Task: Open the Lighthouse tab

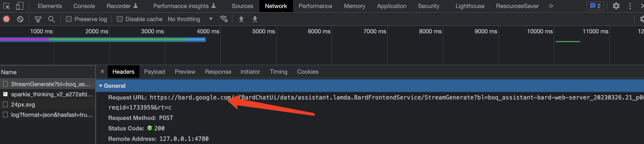Action: tap(470, 6)
